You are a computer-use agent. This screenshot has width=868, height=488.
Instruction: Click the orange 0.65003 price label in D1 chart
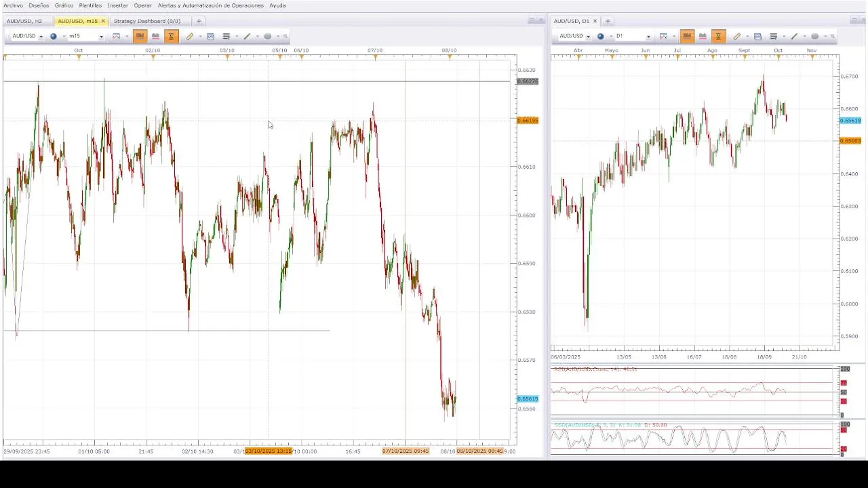[x=850, y=141]
